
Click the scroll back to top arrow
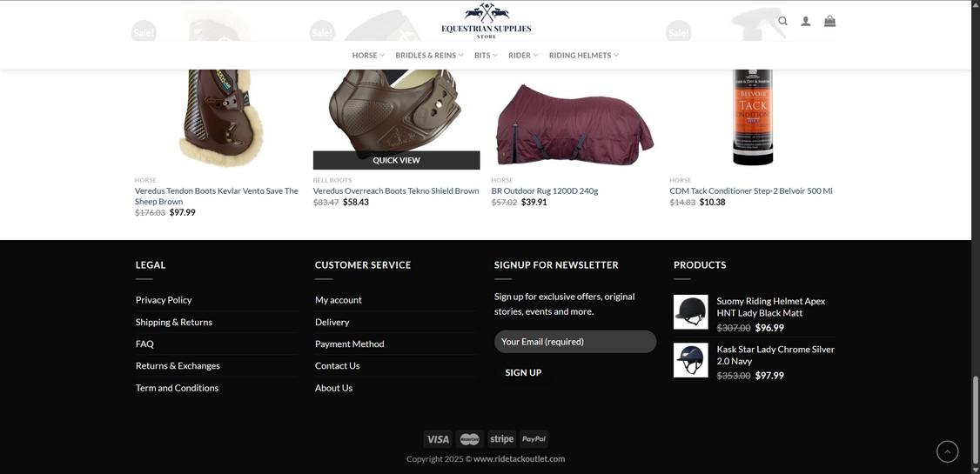pyautogui.click(x=947, y=451)
